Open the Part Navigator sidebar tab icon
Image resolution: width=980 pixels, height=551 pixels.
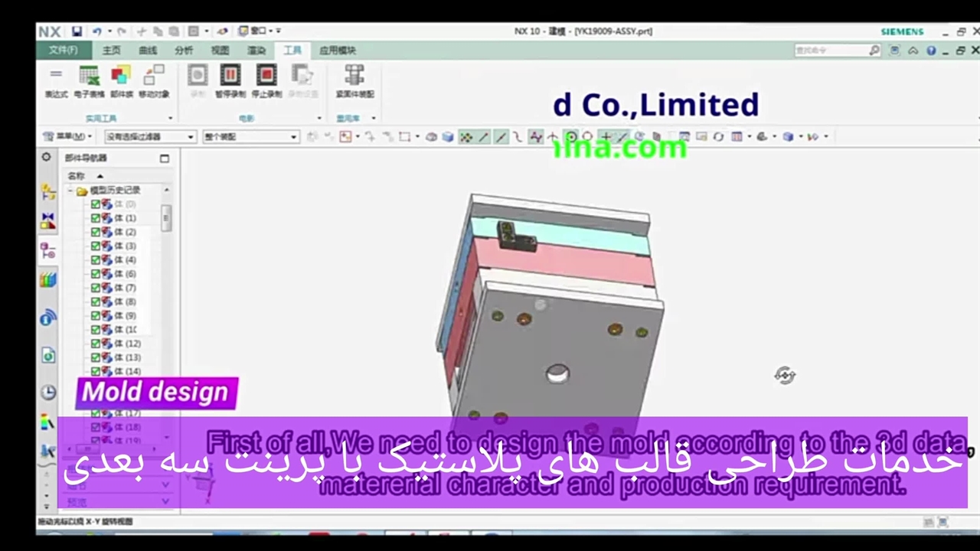click(x=48, y=251)
